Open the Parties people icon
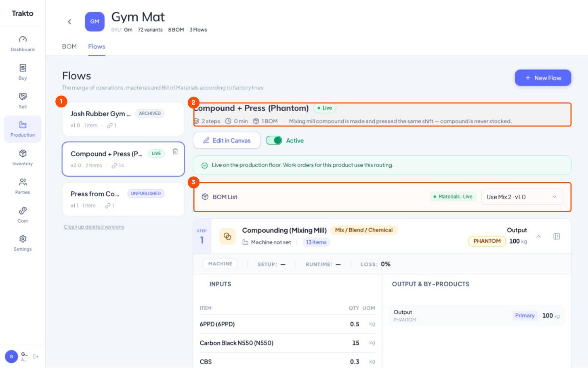This screenshot has height=368, width=588. 23,182
